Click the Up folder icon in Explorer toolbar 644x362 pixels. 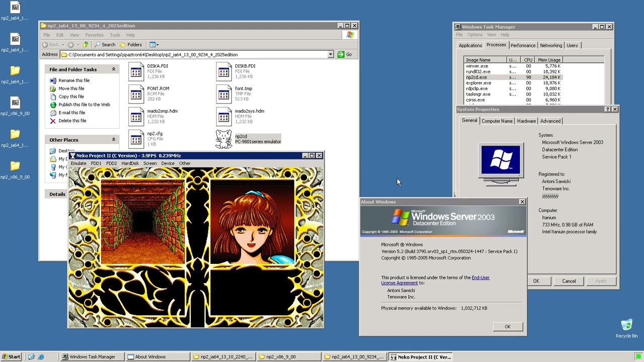pyautogui.click(x=85, y=45)
